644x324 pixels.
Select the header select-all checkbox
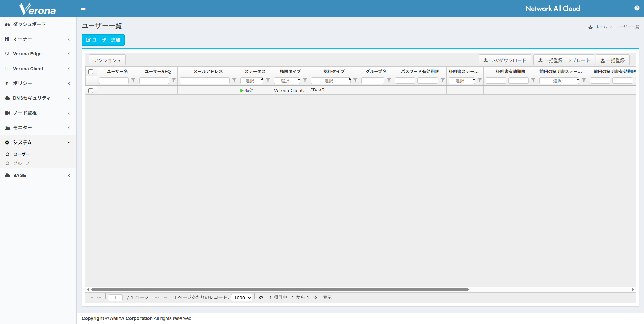click(91, 71)
